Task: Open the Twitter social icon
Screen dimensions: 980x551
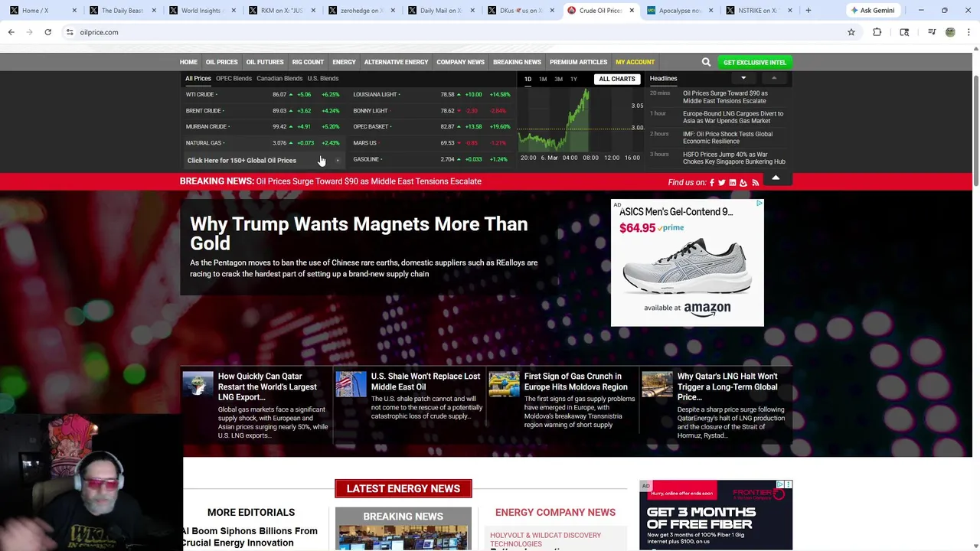Action: point(721,182)
